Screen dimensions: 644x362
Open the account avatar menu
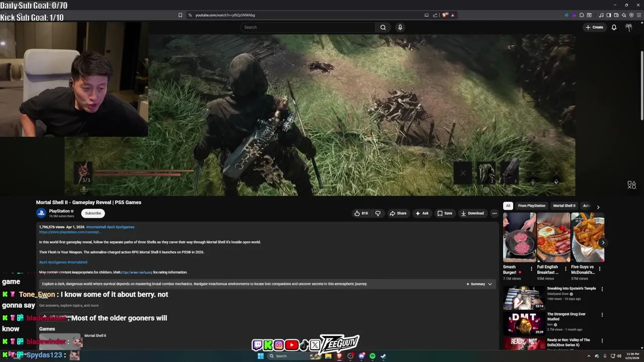628,27
